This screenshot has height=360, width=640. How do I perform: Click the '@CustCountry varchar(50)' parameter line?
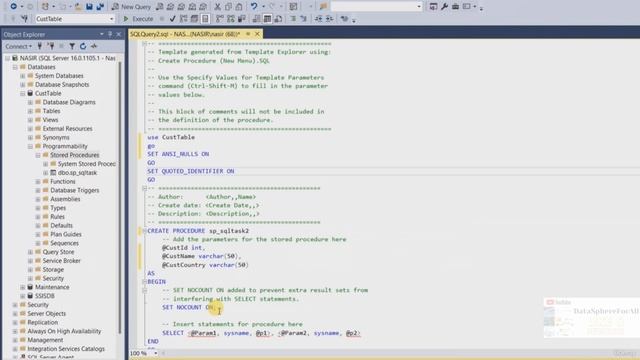coord(205,265)
